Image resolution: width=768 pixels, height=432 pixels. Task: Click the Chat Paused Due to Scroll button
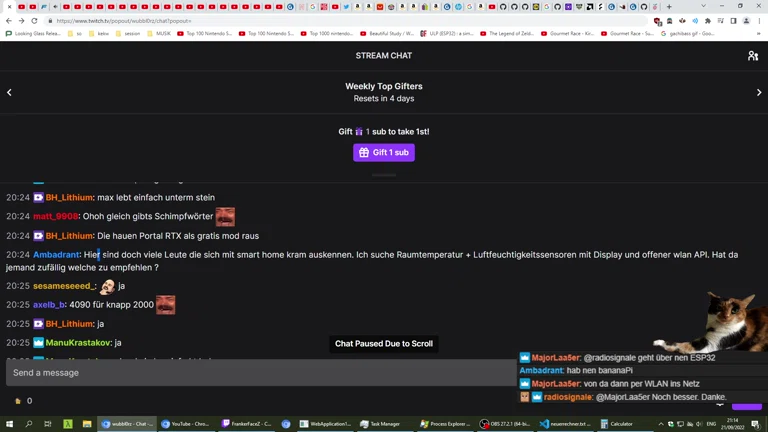pos(384,343)
